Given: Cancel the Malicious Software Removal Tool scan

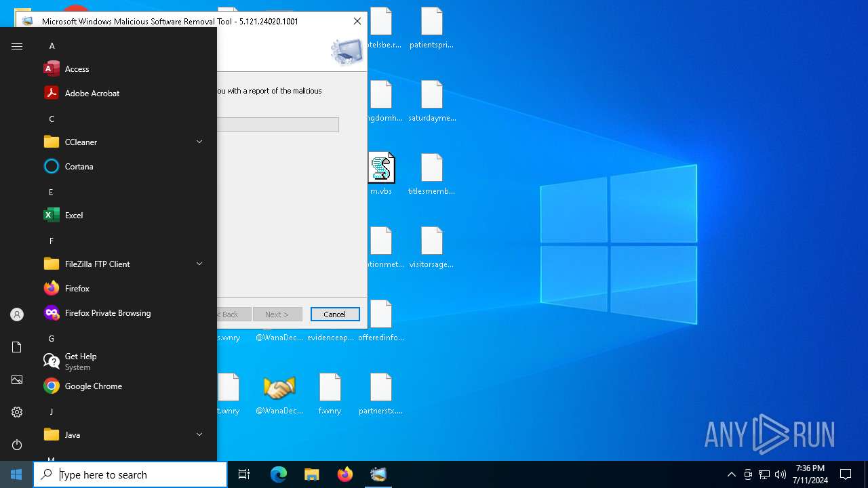Looking at the screenshot, I should click(x=335, y=314).
